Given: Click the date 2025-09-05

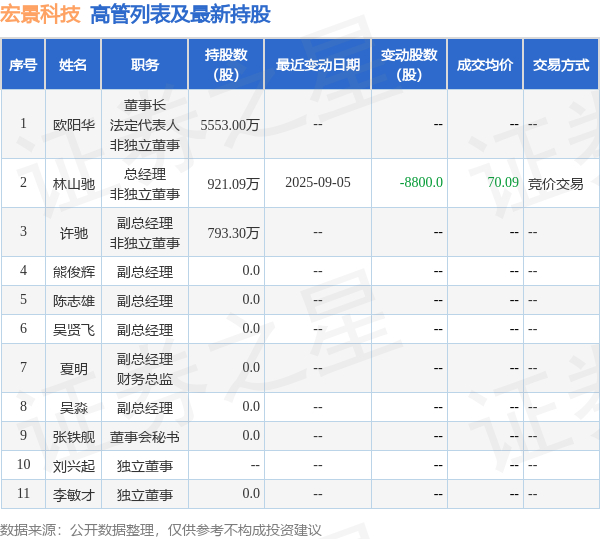Looking at the screenshot, I should coord(318,182).
